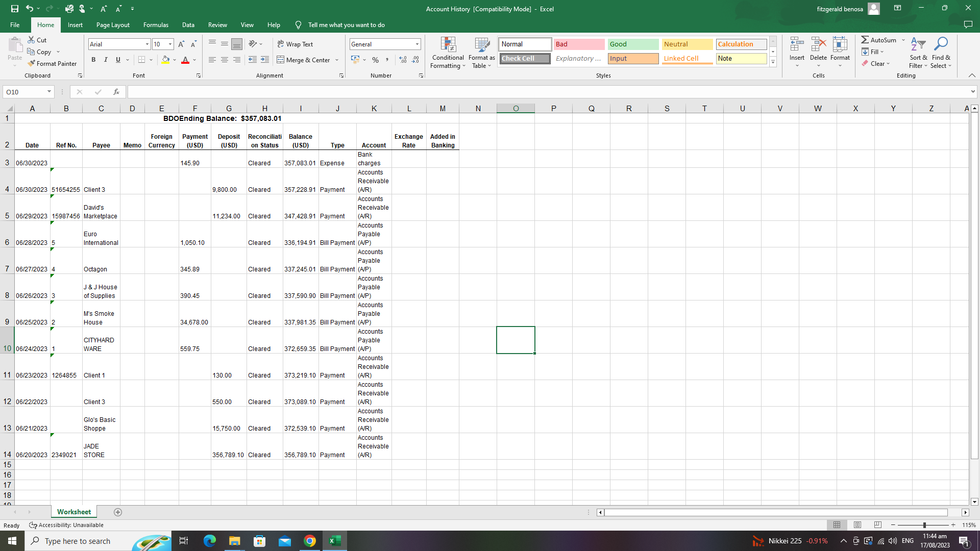Toggle Bottom Align vertical alignment
The height and width of the screenshot is (551, 980).
click(x=237, y=44)
